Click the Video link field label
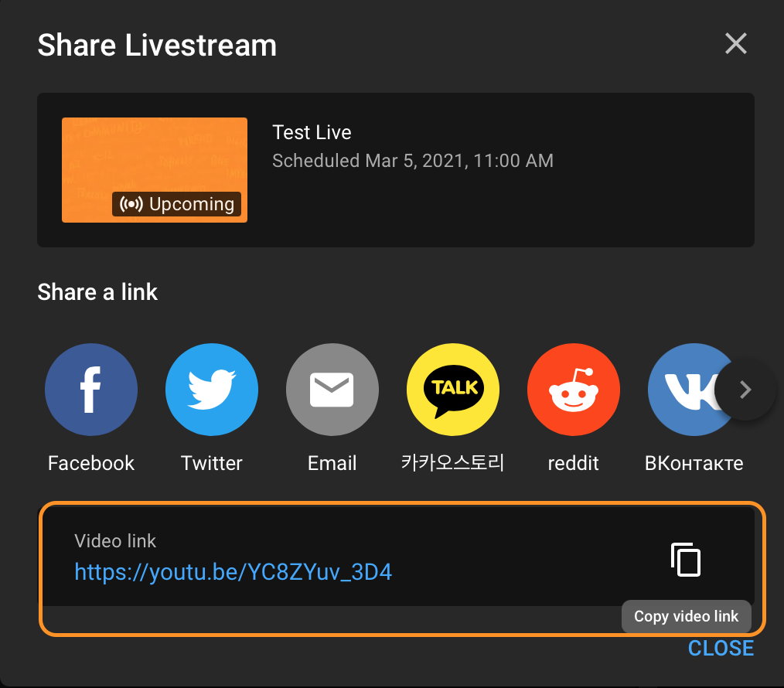Screen dimensions: 784x688 115,541
